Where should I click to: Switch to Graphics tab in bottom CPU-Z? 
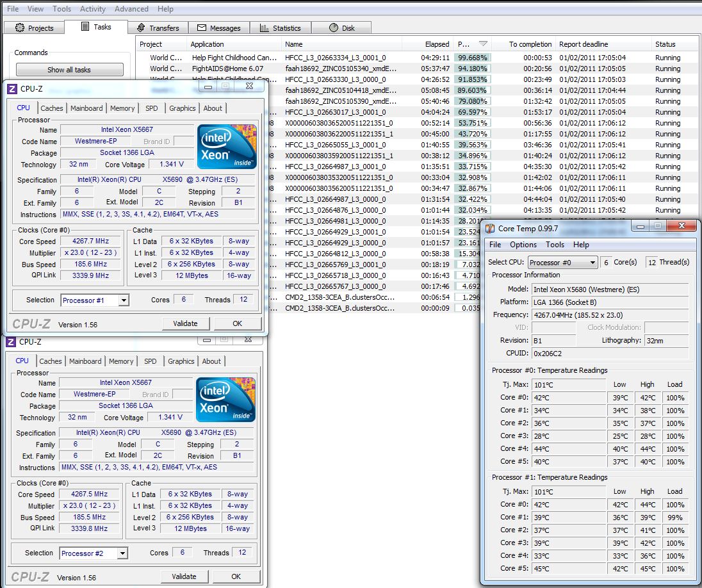click(x=181, y=361)
